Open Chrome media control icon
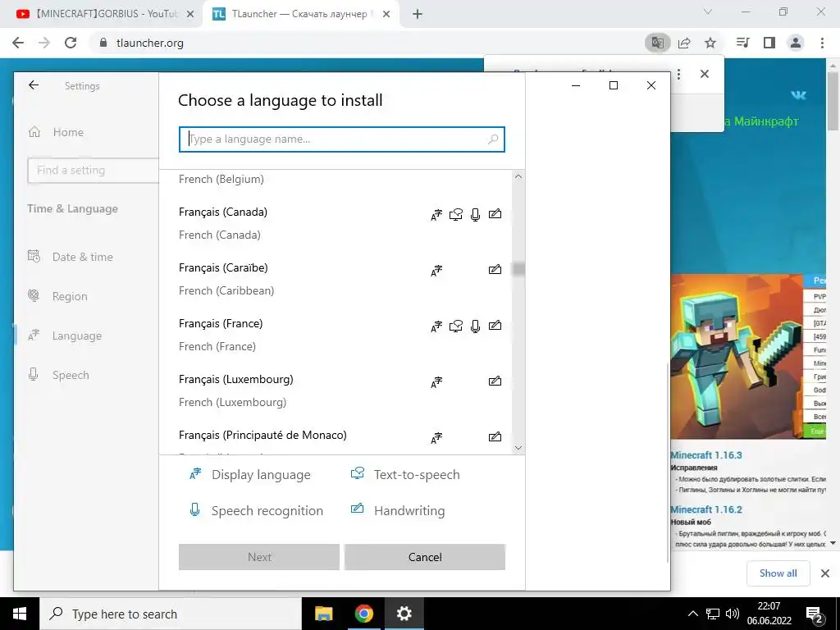 pyautogui.click(x=743, y=43)
